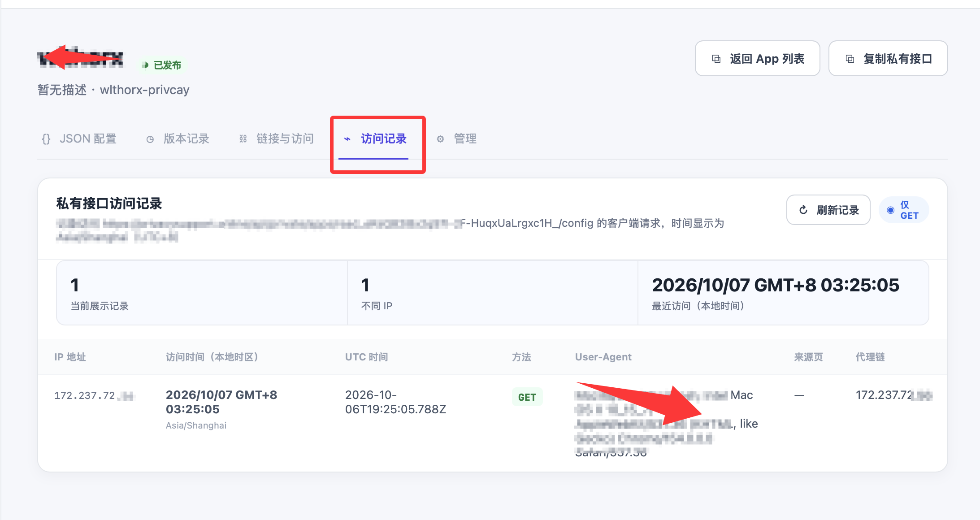This screenshot has height=520, width=980.
Task: Click the 复制私有接口 button
Action: [888, 59]
